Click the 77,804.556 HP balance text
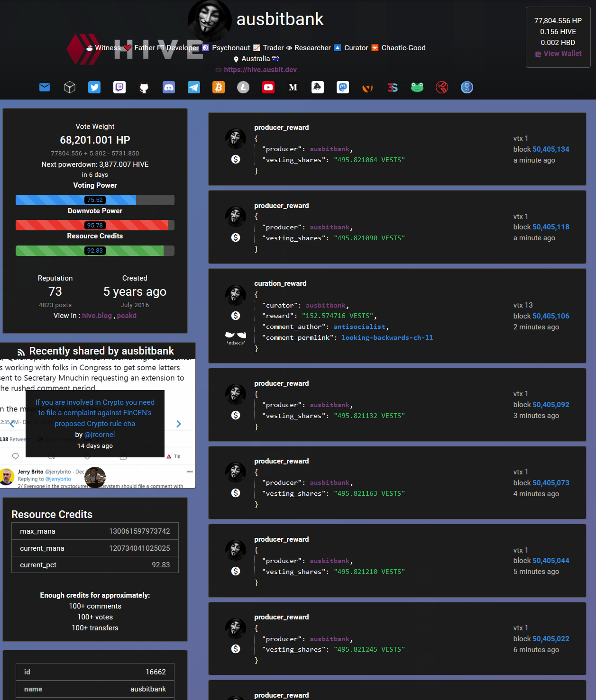Screen dimensions: 596x700 point(558,21)
